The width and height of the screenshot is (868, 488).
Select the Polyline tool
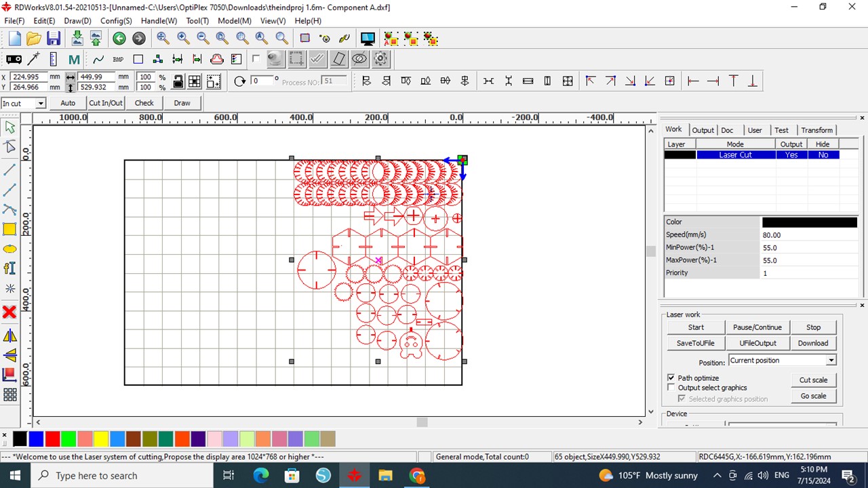click(9, 189)
